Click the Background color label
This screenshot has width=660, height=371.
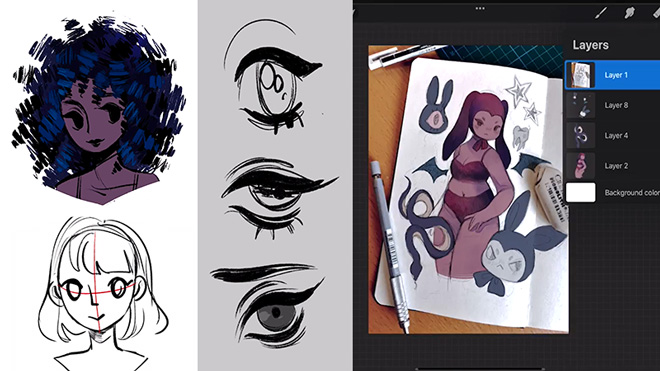(x=632, y=192)
